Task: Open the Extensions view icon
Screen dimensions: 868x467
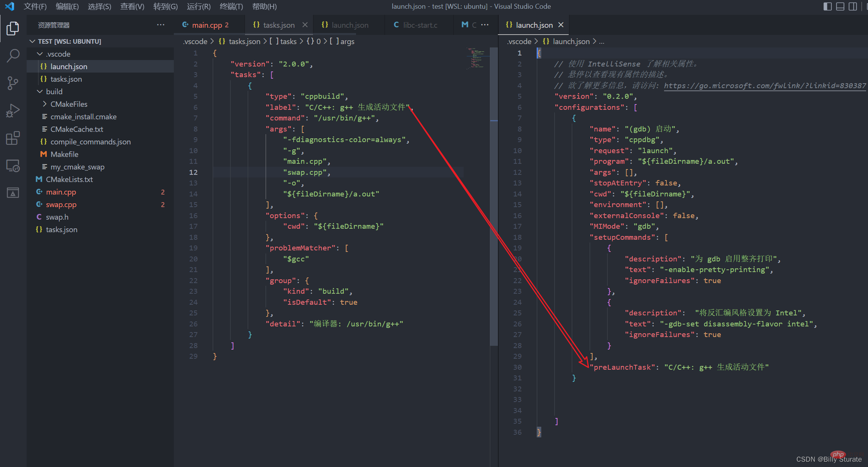Action: [13, 138]
